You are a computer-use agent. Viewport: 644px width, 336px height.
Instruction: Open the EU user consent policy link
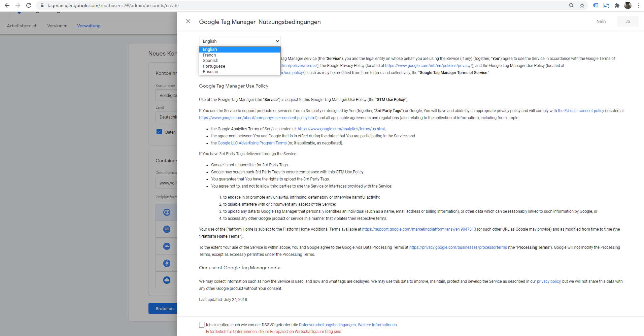pos(581,111)
